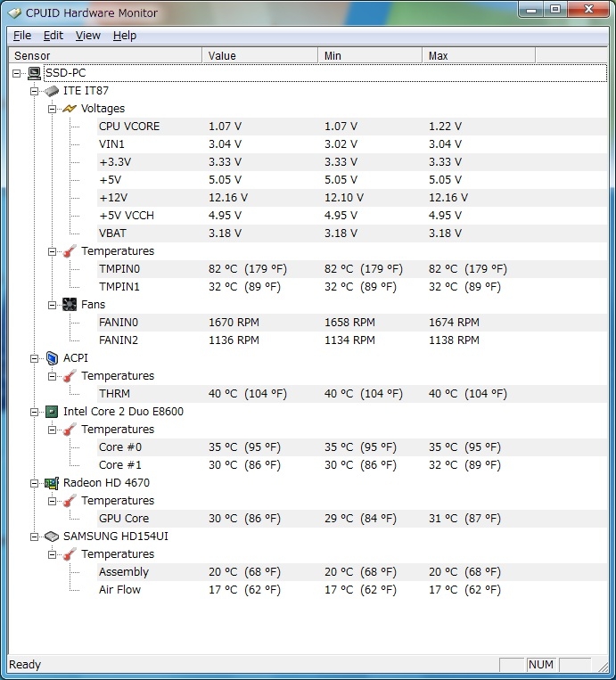Click the SSD-PC computer icon

point(35,73)
